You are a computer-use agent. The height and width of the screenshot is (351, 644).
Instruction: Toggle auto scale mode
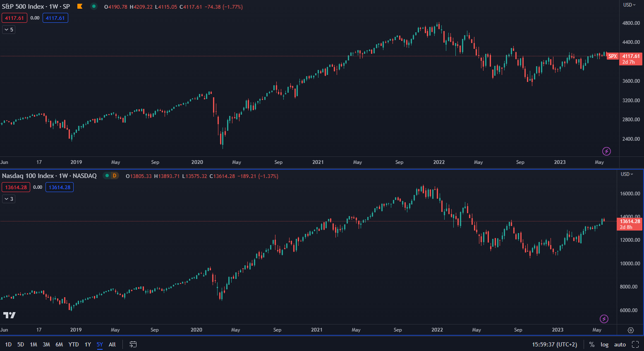click(620, 344)
